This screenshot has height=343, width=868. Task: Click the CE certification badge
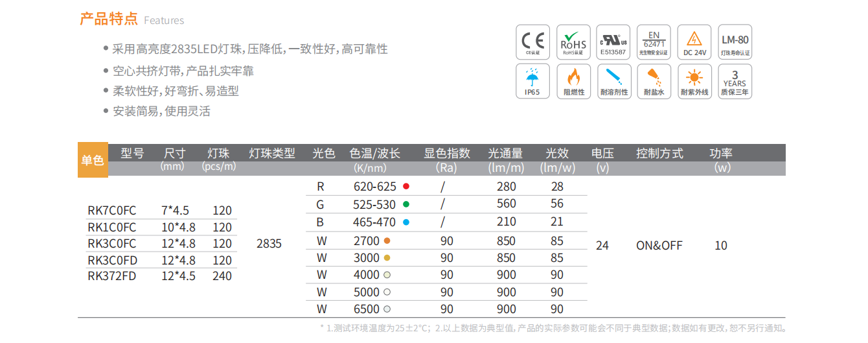coord(532,43)
